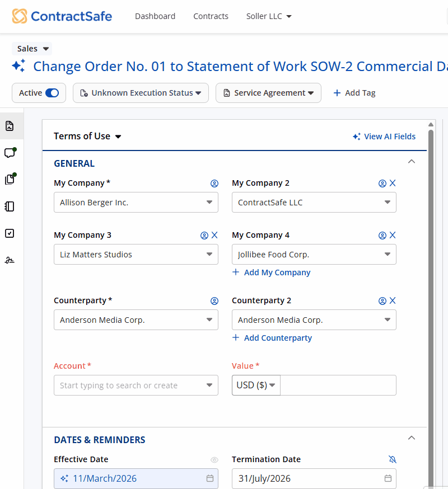Screen dimensions: 448x489
Task: Open the related documents icon in sidebar
Action: (10, 180)
